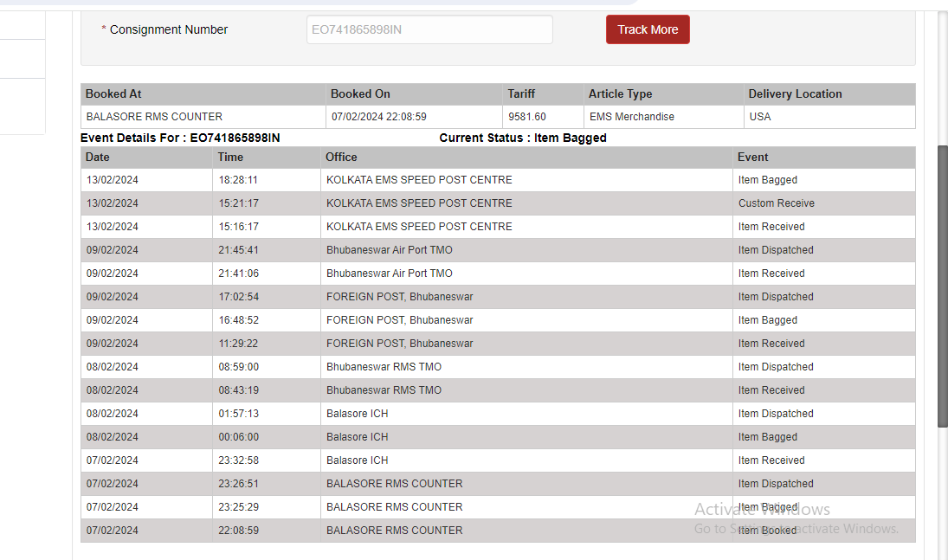This screenshot has height=560, width=948.
Task: Click the Tariff column header
Action: [x=543, y=93]
